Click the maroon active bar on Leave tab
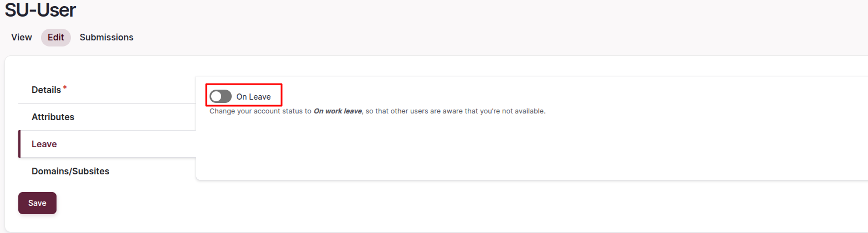 19,144
